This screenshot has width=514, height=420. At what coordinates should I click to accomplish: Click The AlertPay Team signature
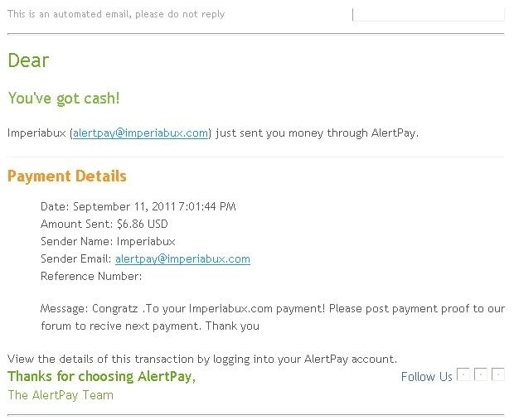tap(61, 395)
